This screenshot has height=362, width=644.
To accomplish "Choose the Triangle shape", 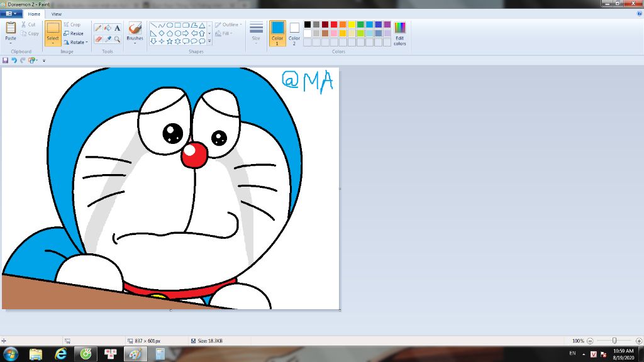I will 202,25.
